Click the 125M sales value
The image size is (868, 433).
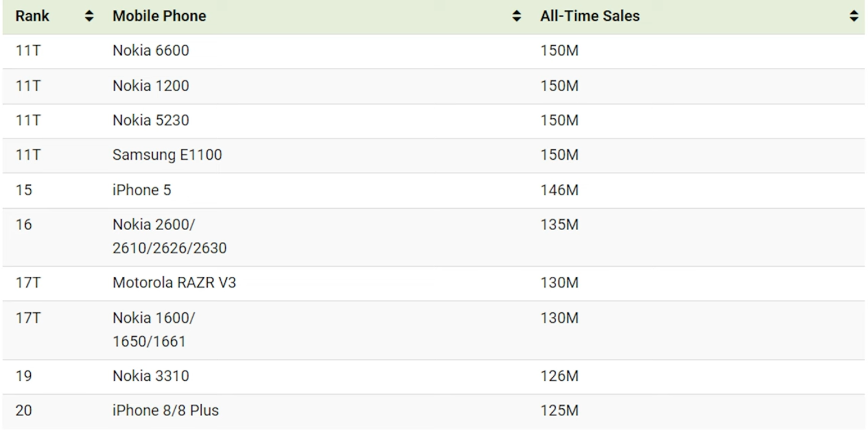(559, 411)
